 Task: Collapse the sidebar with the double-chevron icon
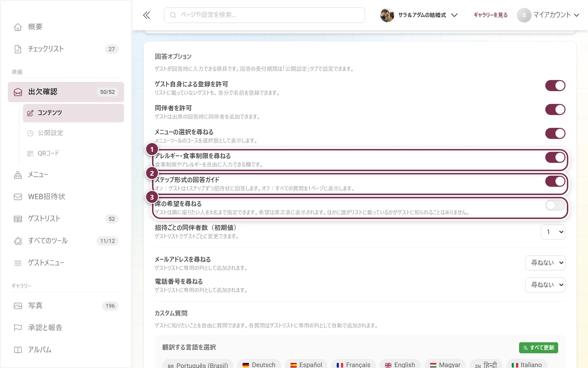tap(147, 15)
